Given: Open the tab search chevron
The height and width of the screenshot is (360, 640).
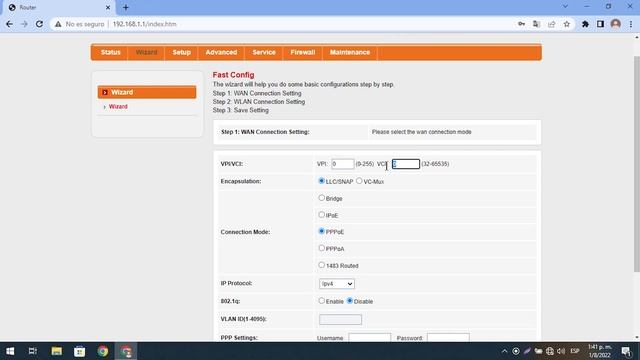Looking at the screenshot, I should coord(565,7).
